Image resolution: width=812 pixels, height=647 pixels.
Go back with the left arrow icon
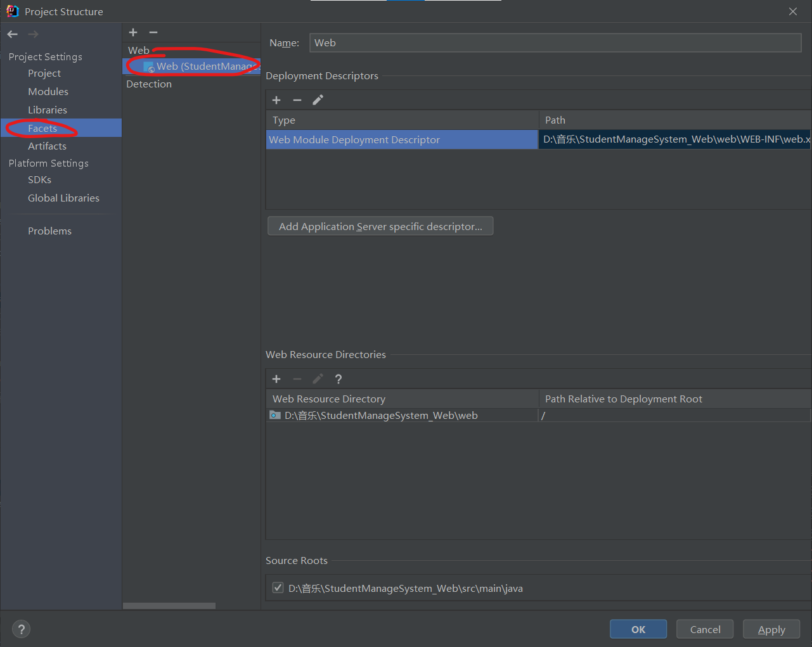tap(13, 34)
